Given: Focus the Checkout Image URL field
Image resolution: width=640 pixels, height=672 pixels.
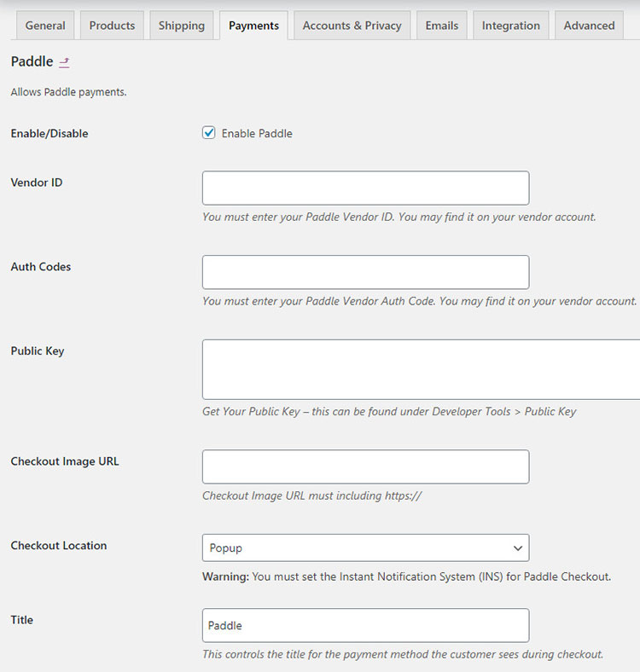Looking at the screenshot, I should click(365, 466).
